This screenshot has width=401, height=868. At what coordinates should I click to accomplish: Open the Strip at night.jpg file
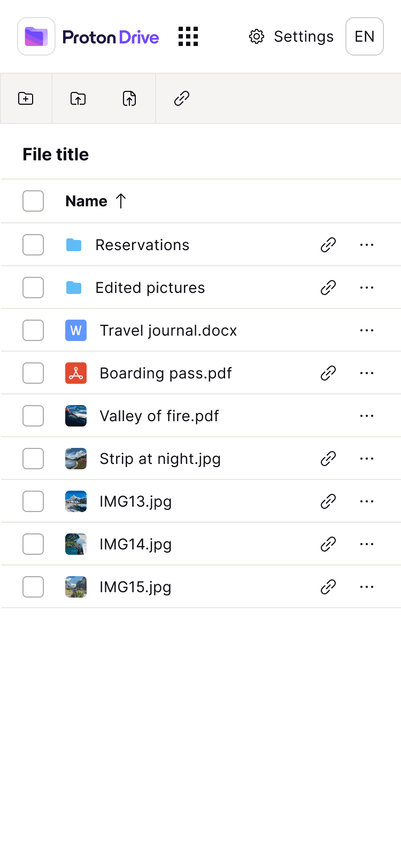click(x=160, y=459)
